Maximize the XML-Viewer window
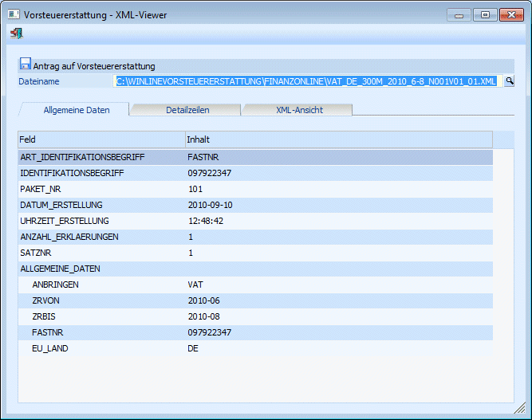532x420 pixels. point(483,14)
